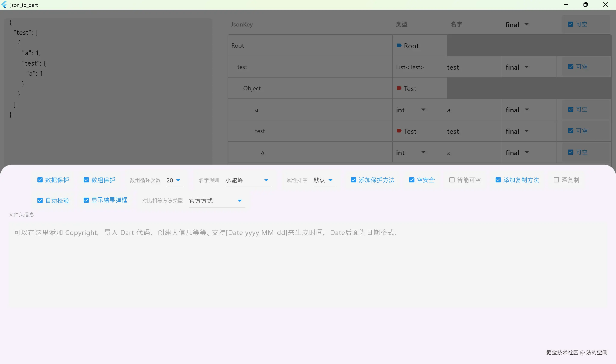
Task: Uncheck the 自动校验 checkbox
Action: coord(40,200)
